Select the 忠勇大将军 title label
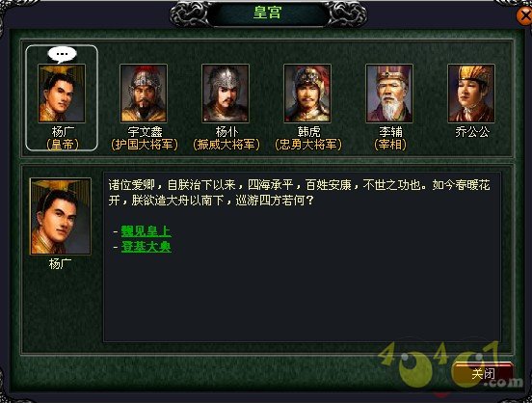 308,145
